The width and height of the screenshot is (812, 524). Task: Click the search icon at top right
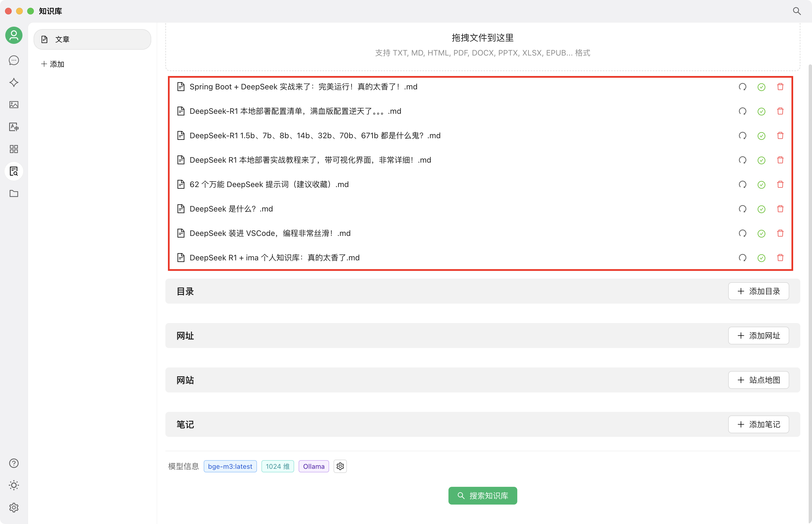[796, 11]
